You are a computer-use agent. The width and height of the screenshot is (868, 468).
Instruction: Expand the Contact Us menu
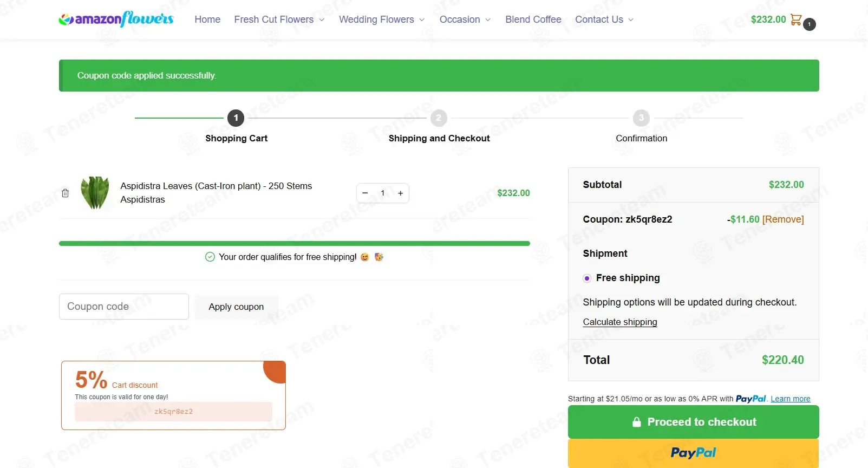coord(604,19)
